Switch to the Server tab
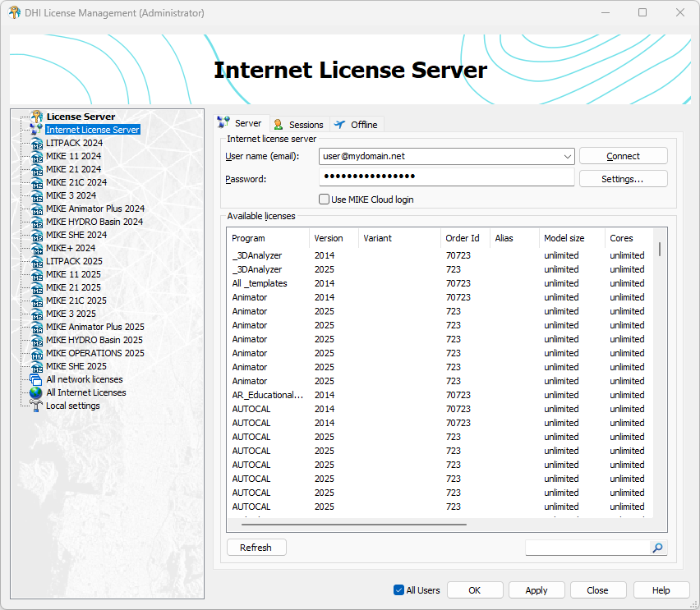700x610 pixels. coord(242,123)
